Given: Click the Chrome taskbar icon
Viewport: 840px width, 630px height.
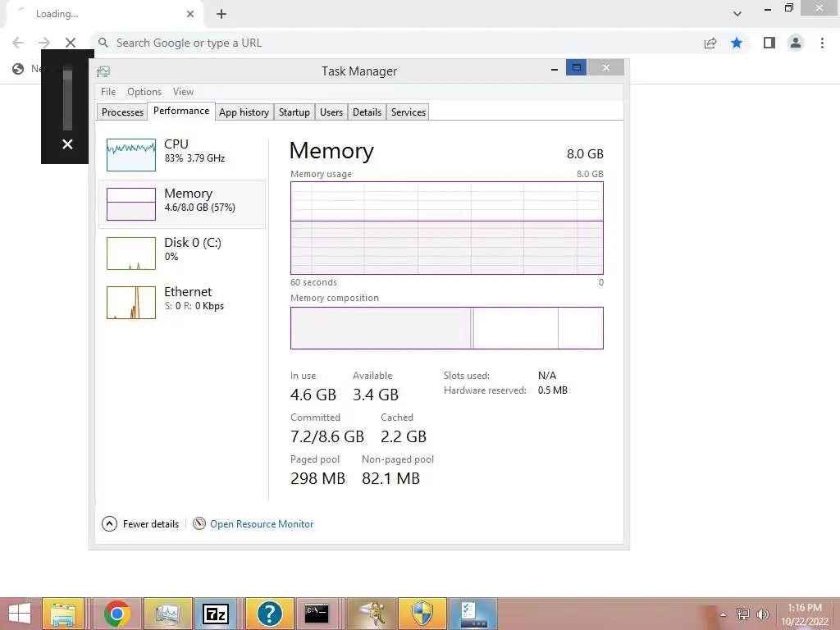Looking at the screenshot, I should click(117, 614).
